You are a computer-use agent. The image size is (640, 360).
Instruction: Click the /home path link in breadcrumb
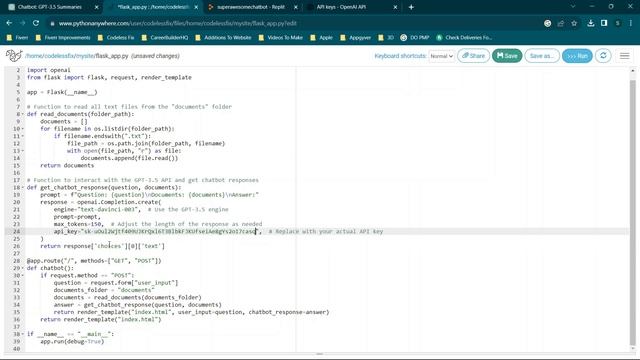pyautogui.click(x=34, y=56)
